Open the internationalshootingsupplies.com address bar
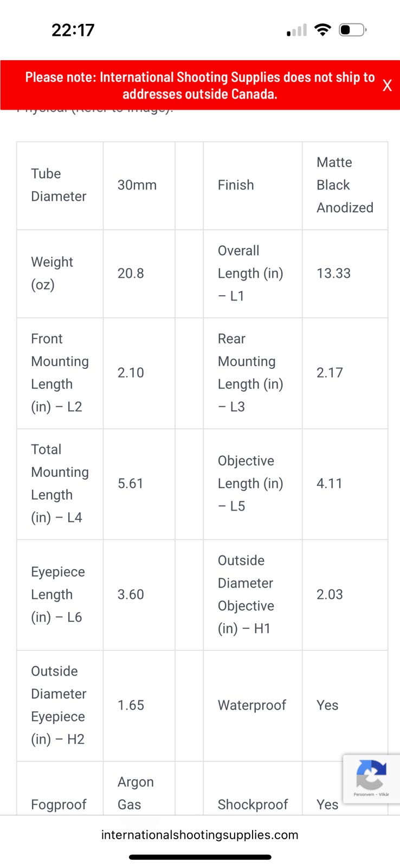The height and width of the screenshot is (868, 400). tap(200, 835)
